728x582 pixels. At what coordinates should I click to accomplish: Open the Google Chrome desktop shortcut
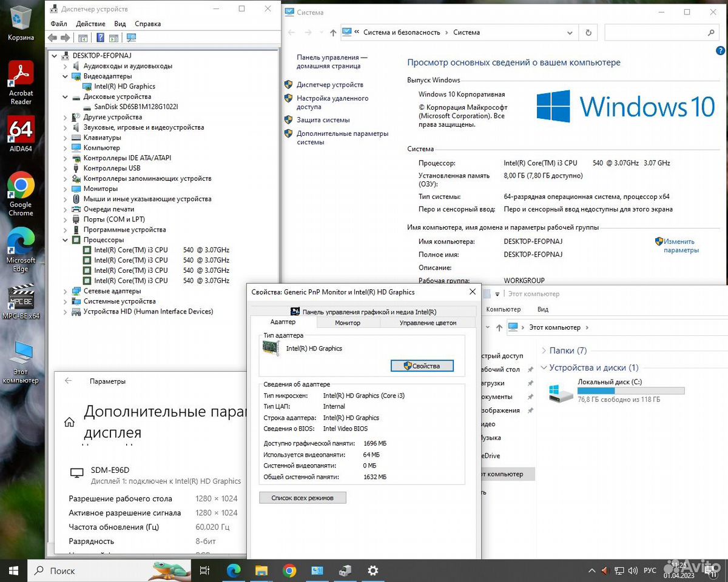21,194
